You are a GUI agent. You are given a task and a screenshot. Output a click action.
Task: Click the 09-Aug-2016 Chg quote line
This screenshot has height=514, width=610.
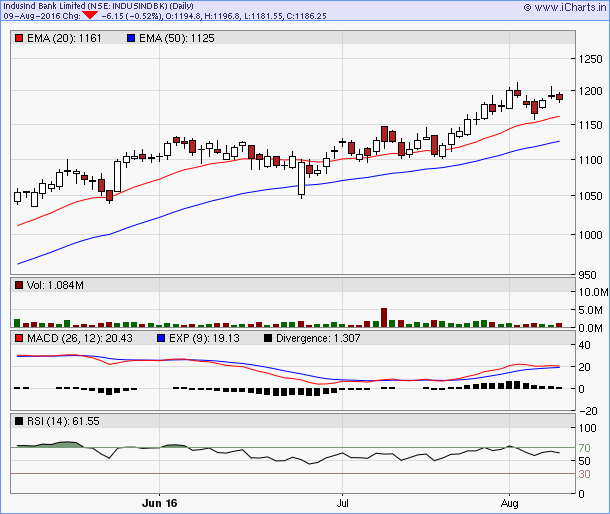[165, 16]
